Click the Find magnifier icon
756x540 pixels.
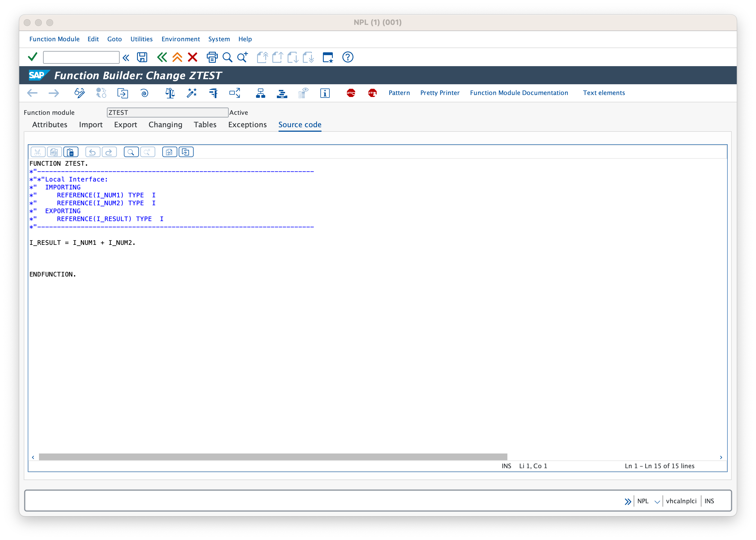(x=227, y=57)
